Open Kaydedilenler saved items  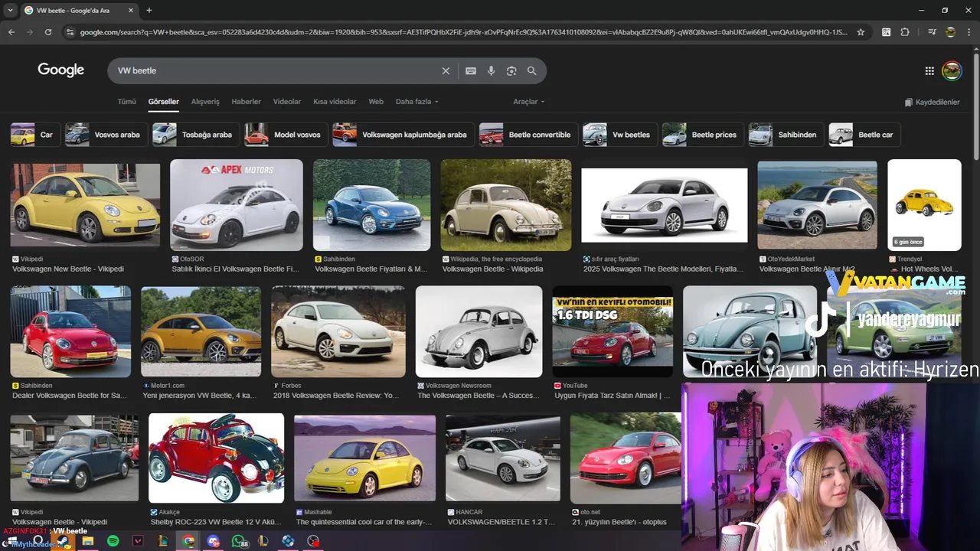click(x=932, y=102)
